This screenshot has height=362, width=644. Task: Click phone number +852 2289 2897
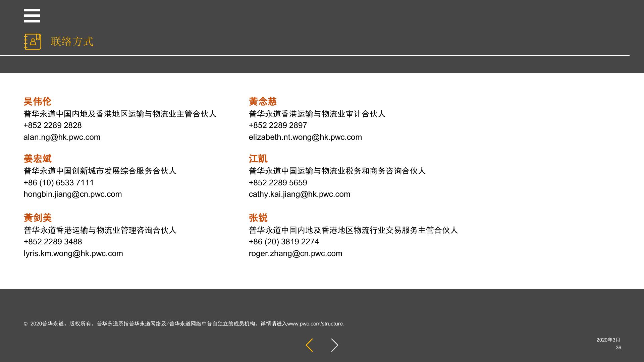(x=278, y=125)
